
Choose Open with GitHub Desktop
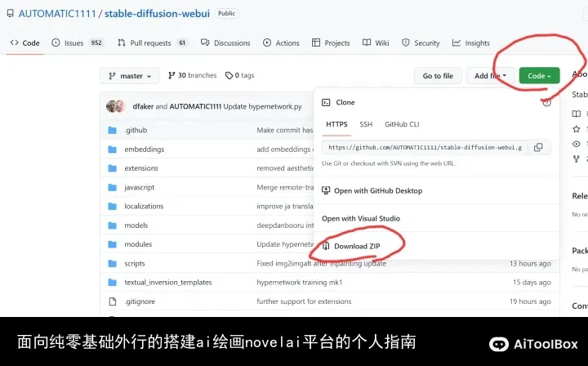[378, 190]
